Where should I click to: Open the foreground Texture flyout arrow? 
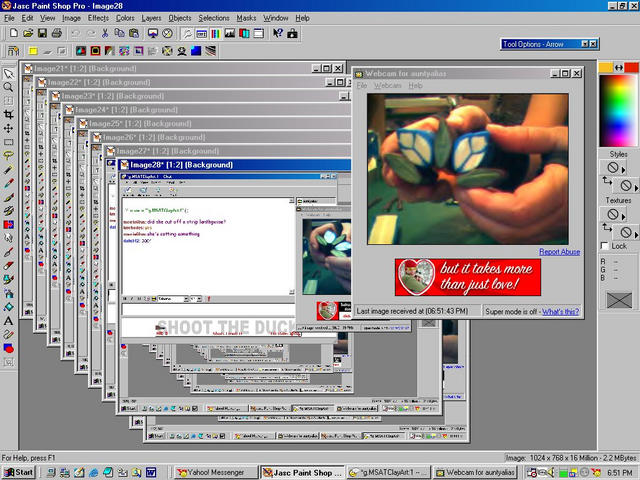pos(623,216)
